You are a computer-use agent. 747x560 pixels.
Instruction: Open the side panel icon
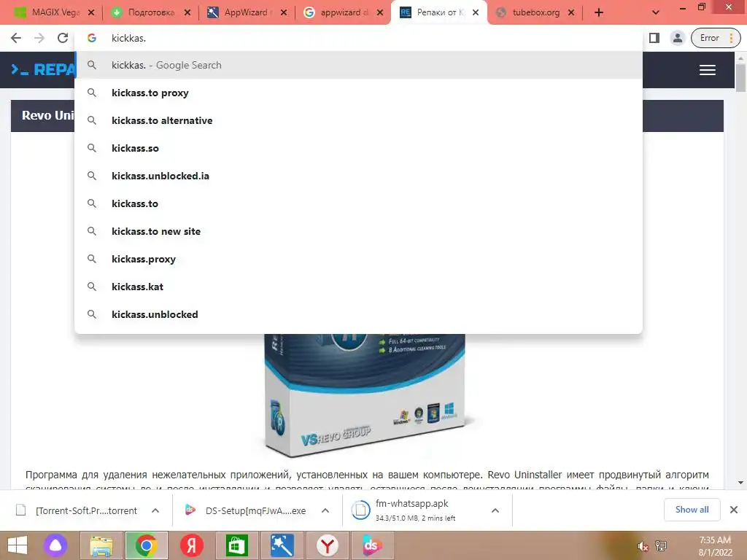(654, 38)
